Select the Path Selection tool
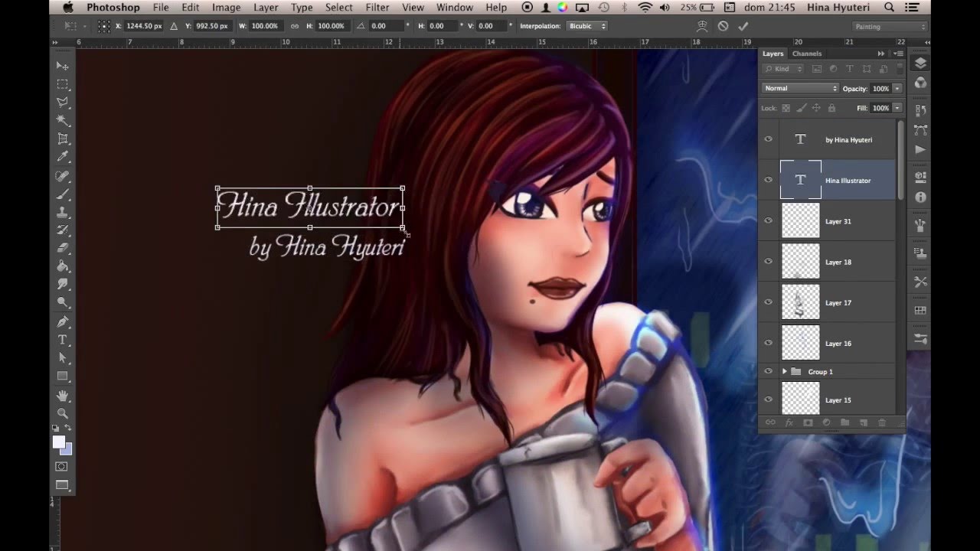This screenshot has width=980, height=551. pos(63,358)
